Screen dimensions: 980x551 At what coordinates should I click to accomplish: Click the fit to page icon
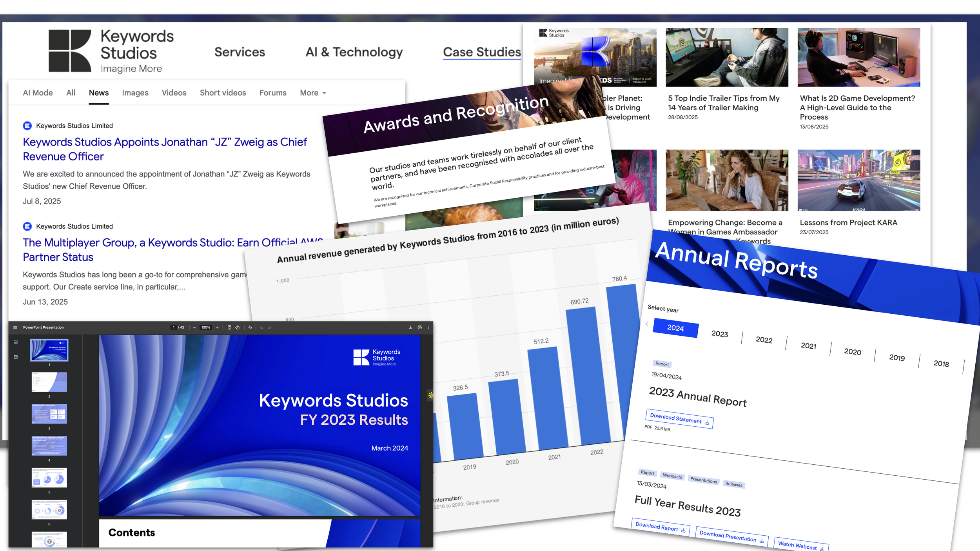(229, 327)
